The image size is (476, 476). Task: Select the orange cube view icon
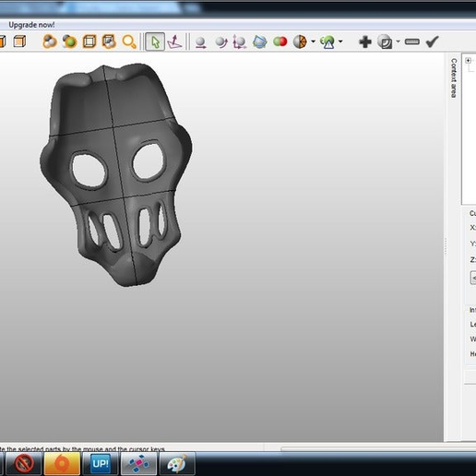pos(19,42)
